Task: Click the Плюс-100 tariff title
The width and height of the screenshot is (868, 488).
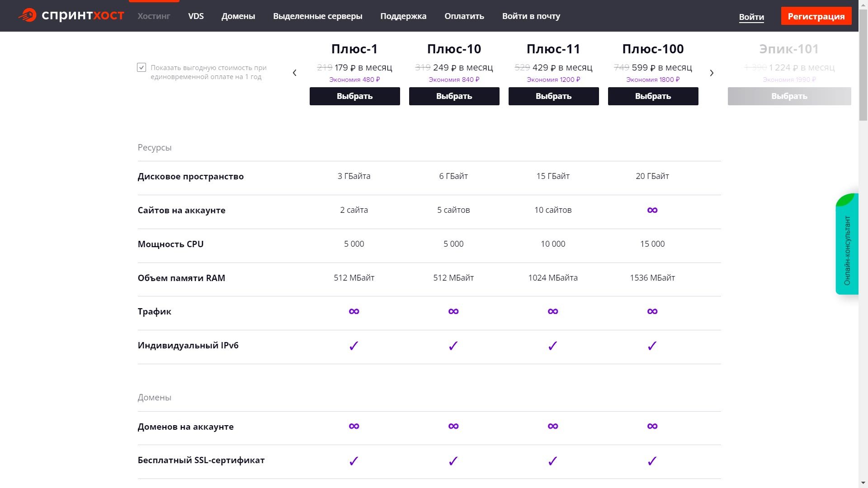Action: pos(653,49)
